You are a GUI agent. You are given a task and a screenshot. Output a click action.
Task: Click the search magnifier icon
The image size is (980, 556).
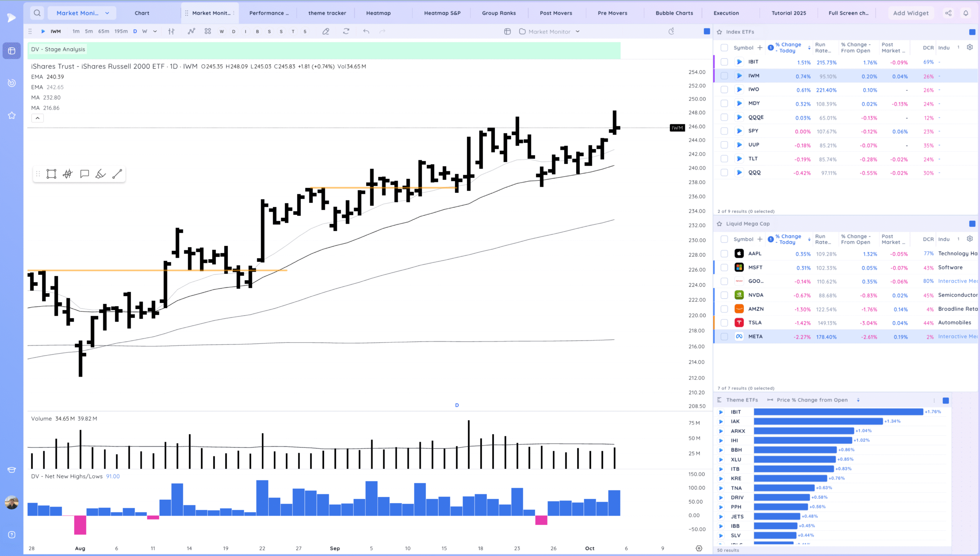click(37, 13)
